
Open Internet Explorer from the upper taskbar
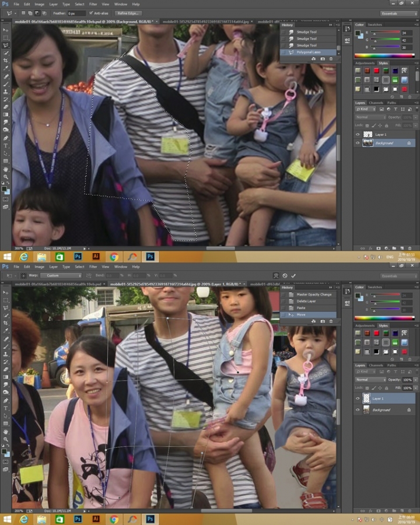point(23,257)
